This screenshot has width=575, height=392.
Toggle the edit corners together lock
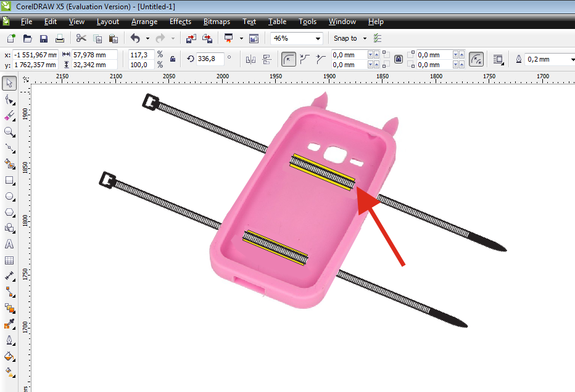[399, 59]
